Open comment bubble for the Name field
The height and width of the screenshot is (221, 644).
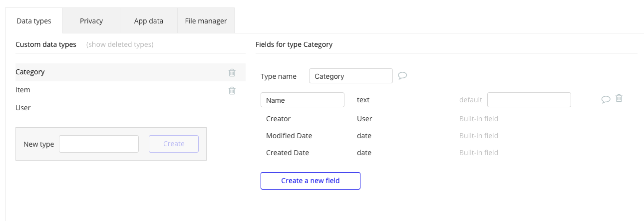606,99
